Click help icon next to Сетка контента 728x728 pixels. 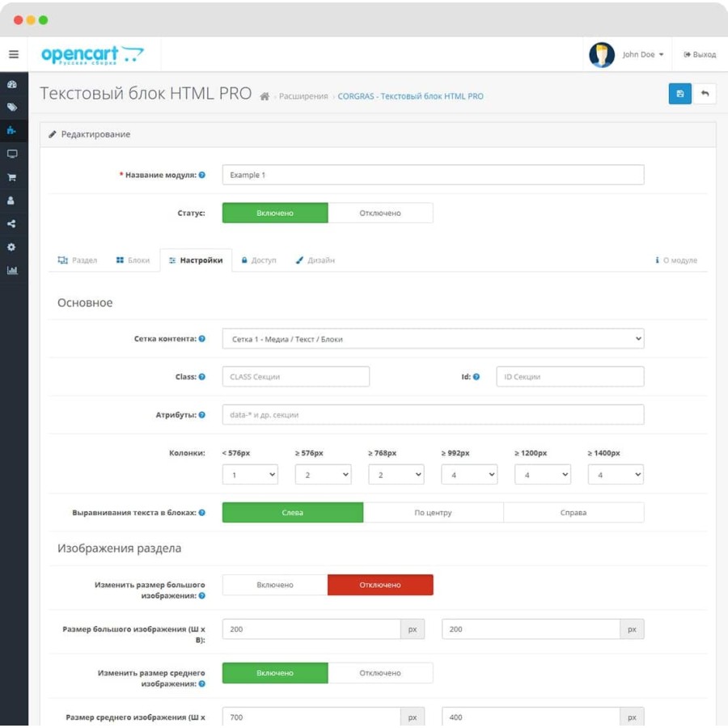(202, 339)
